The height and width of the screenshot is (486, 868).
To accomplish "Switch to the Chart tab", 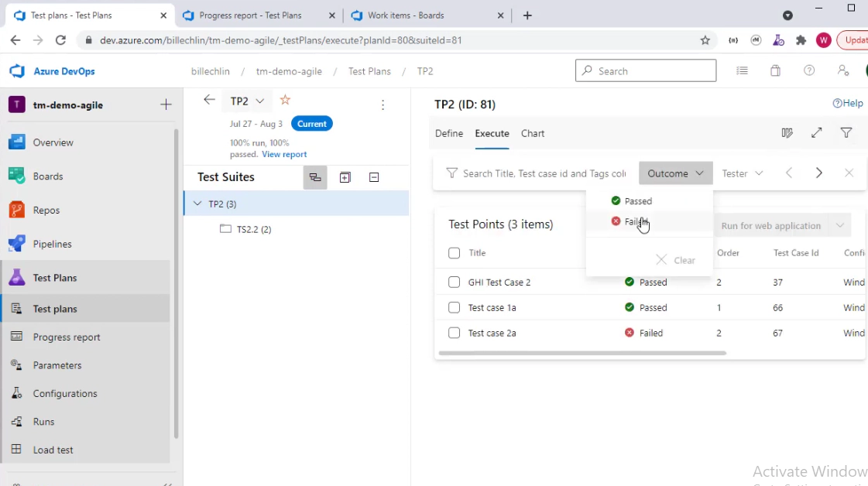I will click(x=533, y=133).
